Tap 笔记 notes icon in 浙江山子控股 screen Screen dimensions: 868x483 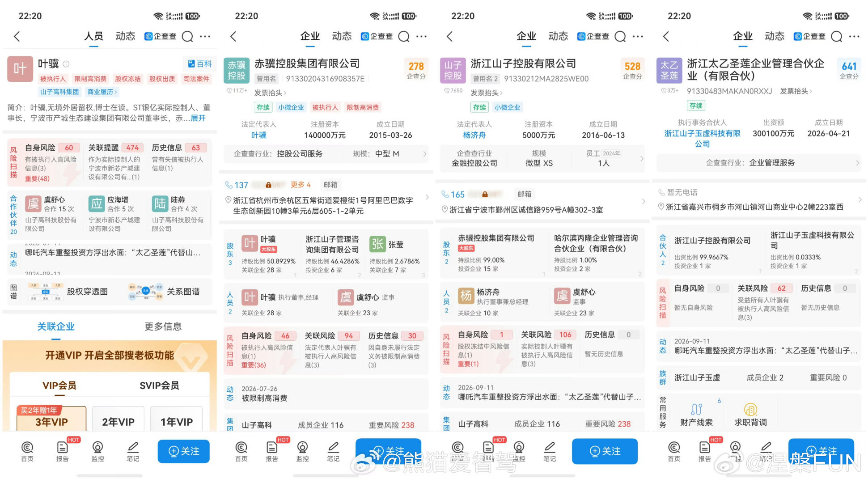pos(550,451)
